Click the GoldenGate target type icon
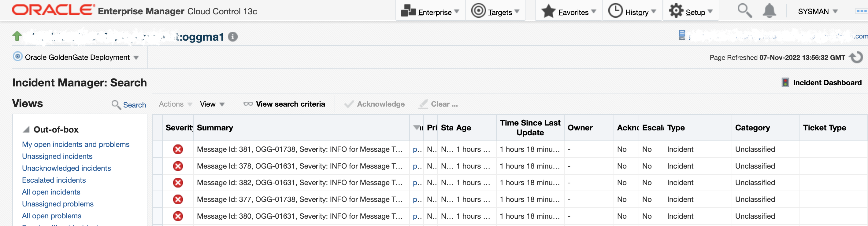868x226 pixels. point(17,56)
